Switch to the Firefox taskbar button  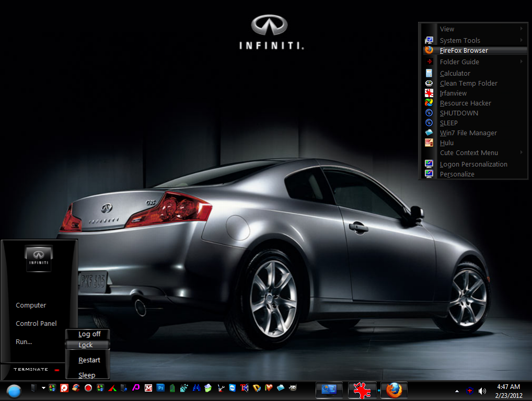tap(394, 390)
